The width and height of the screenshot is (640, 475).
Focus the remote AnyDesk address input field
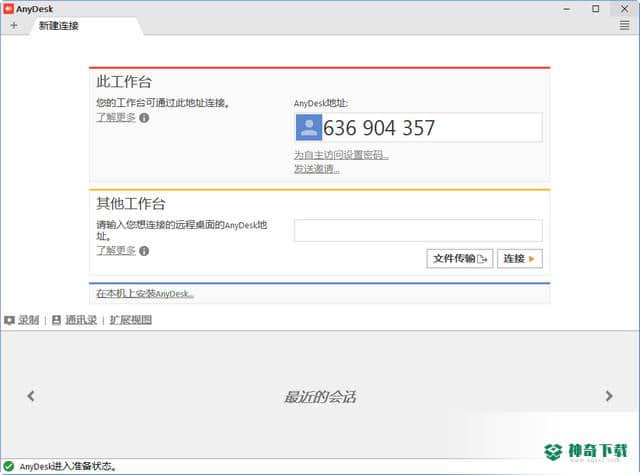pos(418,230)
